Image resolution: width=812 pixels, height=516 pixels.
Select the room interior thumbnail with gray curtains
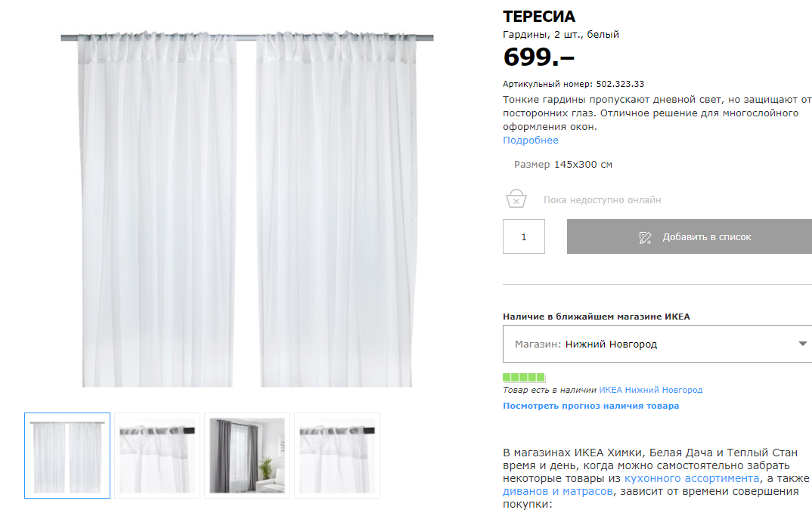coord(247,456)
